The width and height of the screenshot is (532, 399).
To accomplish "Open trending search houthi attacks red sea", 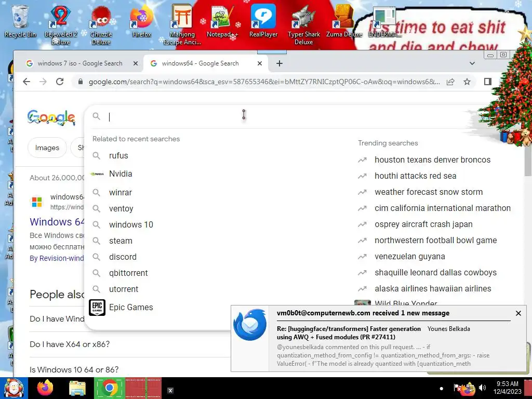I will [x=415, y=176].
